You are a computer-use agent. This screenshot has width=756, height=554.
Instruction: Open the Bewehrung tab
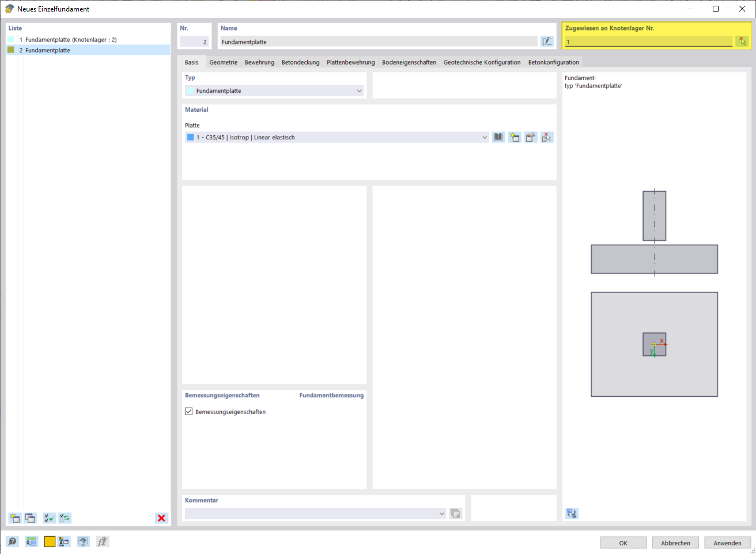point(259,62)
